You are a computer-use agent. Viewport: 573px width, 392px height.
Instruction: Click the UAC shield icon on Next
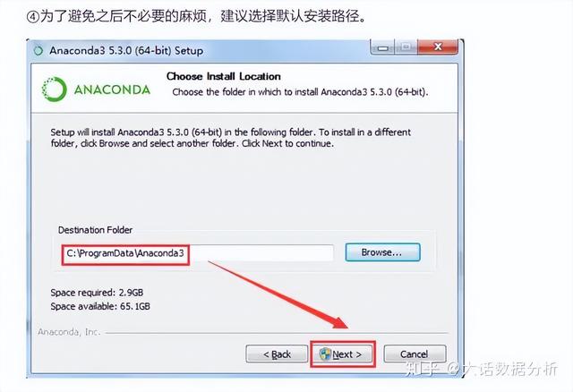324,354
